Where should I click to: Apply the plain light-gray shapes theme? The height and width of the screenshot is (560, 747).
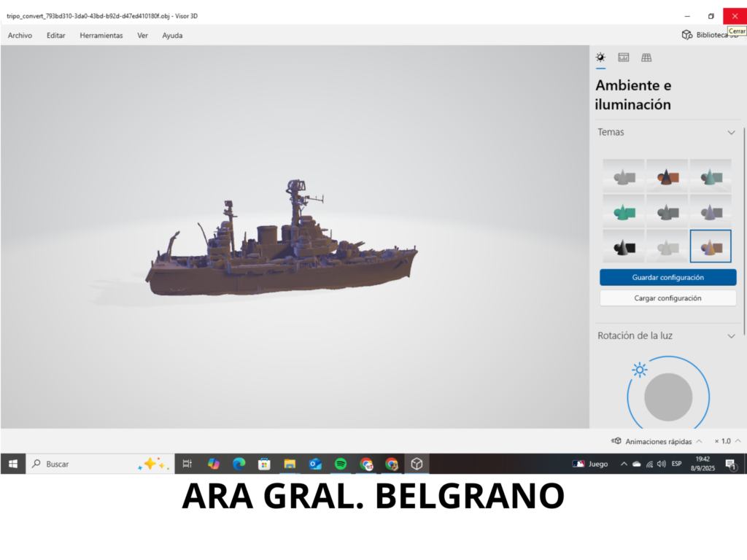point(624,176)
